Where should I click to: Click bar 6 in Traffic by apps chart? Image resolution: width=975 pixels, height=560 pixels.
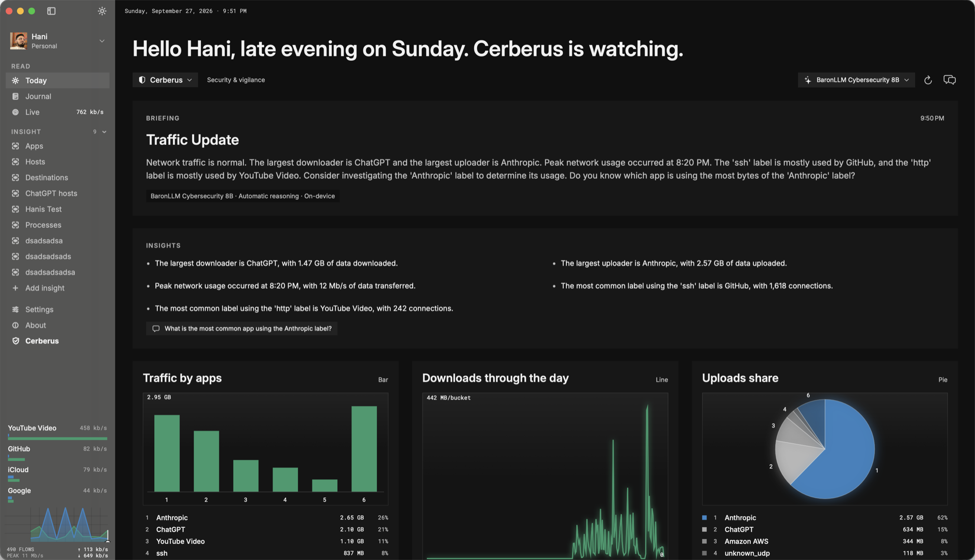[364, 449]
